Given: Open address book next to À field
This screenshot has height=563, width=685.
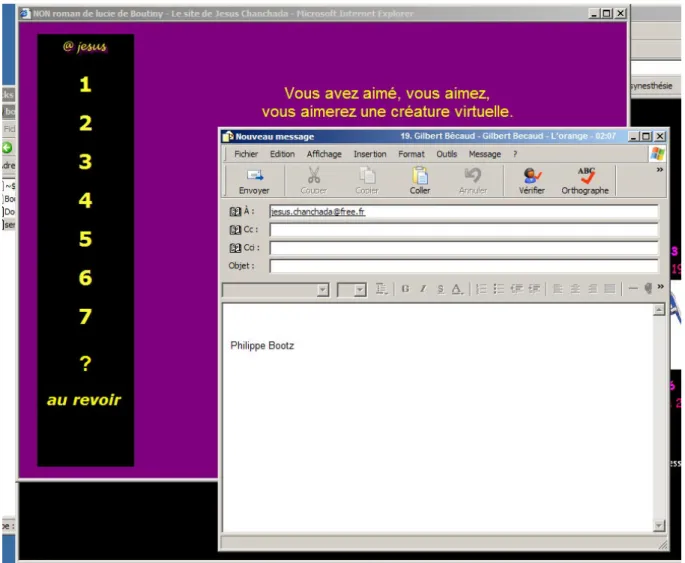Looking at the screenshot, I should pos(235,211).
